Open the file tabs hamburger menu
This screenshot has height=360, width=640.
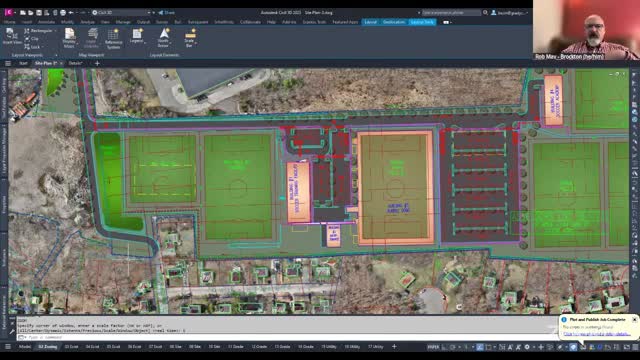pos(8,63)
